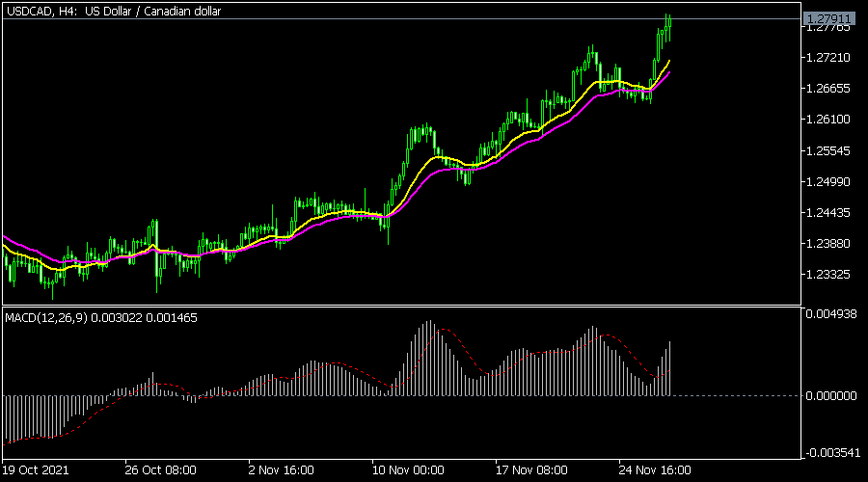868x482 pixels.
Task: Click the 10 Nov 00:00 time label
Action: coord(408,470)
